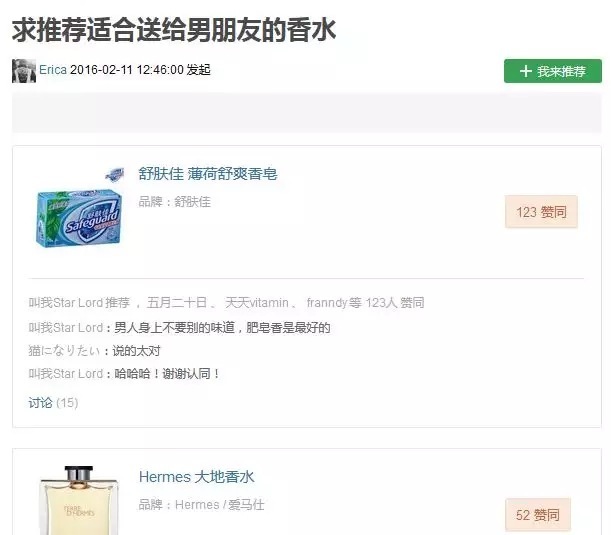Open Hermes 大地香水 product title
Viewport: 611px width, 535px height.
pos(196,477)
